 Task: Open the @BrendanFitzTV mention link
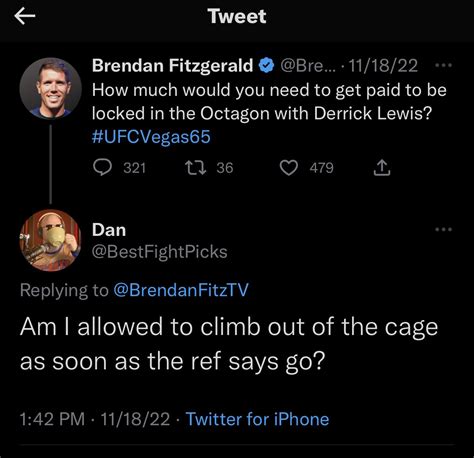pos(181,290)
